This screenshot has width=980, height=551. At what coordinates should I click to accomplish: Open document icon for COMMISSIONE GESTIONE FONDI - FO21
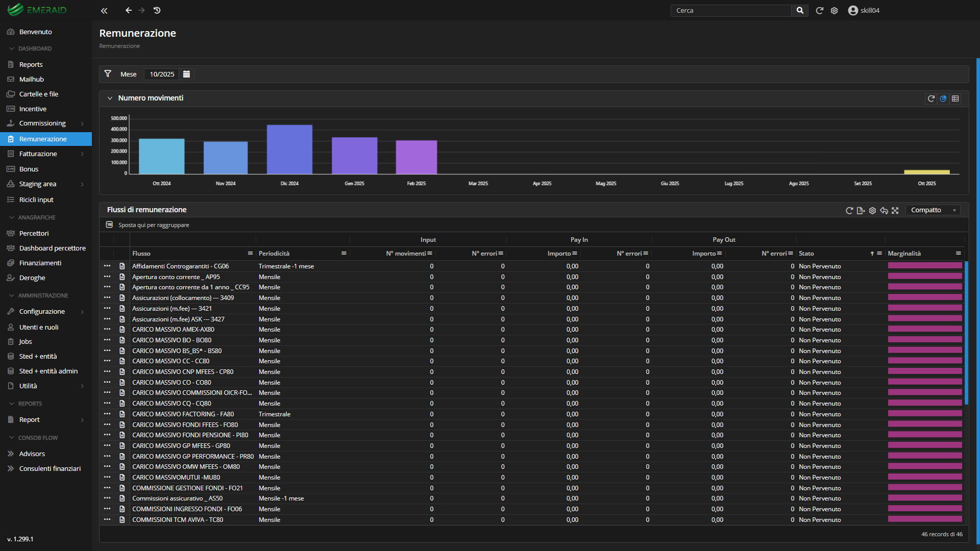[x=122, y=488]
